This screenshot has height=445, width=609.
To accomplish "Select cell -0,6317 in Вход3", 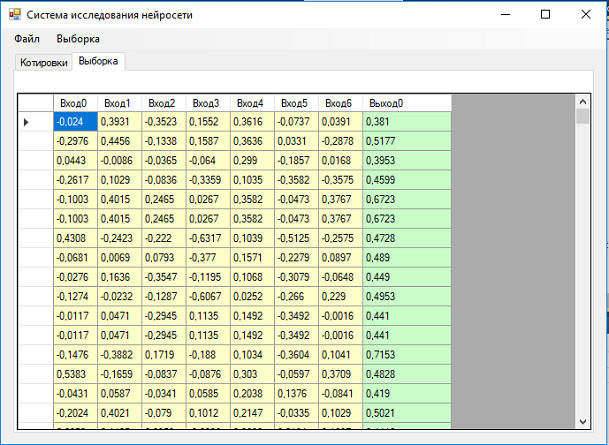I will 208,238.
